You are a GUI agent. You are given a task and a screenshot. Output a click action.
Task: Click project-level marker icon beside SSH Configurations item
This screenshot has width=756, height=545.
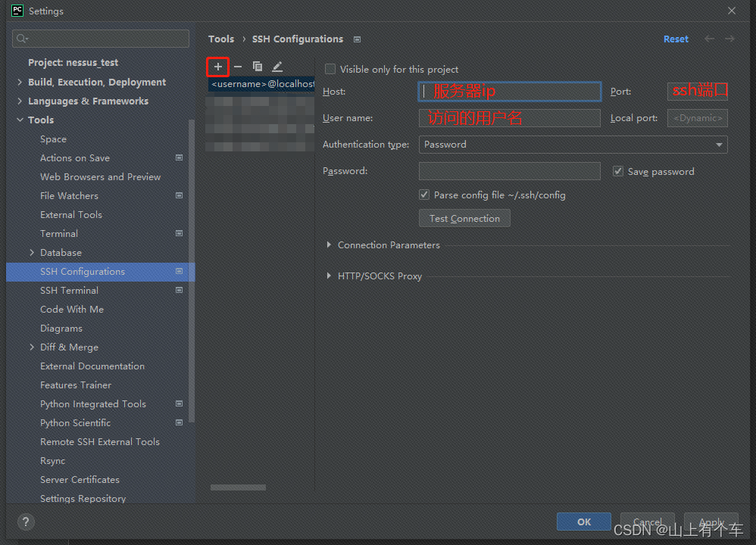180,271
